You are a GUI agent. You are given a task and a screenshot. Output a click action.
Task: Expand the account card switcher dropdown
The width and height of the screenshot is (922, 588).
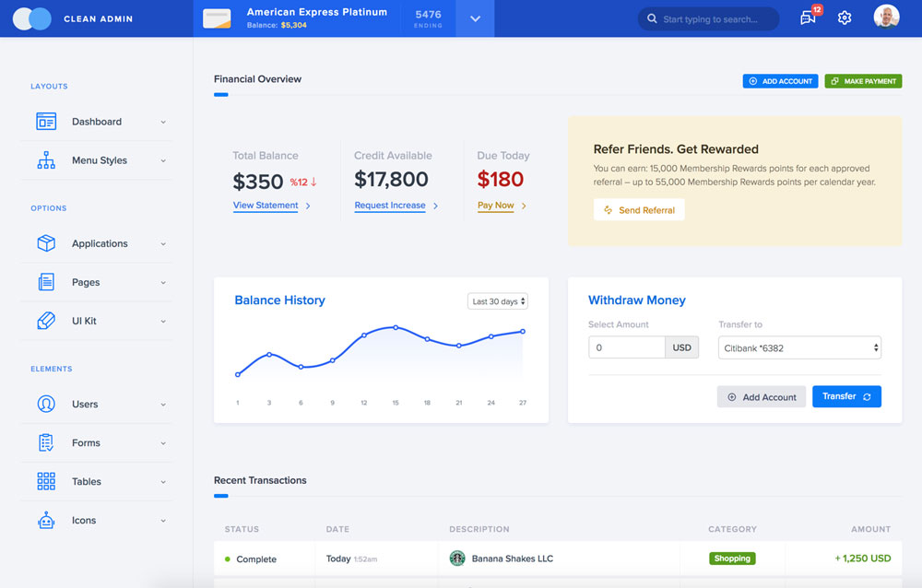[475, 18]
